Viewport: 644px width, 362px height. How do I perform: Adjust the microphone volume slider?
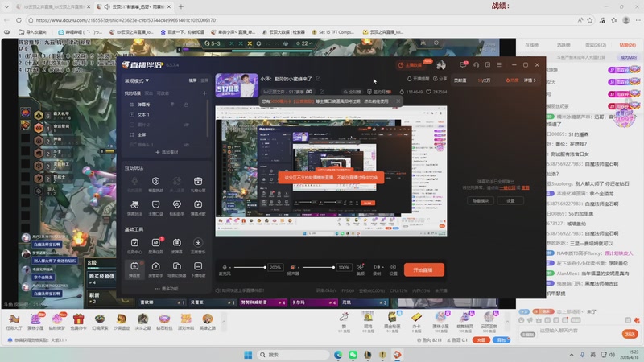coord(250,268)
